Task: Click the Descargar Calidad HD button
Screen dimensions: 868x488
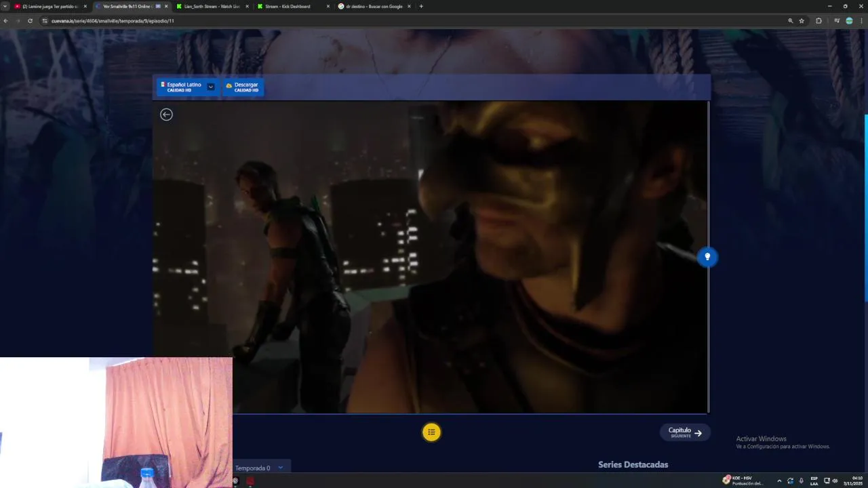Action: [243, 87]
